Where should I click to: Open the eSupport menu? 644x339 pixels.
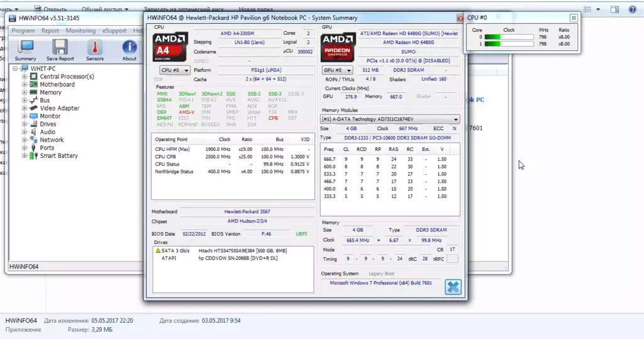coord(114,31)
